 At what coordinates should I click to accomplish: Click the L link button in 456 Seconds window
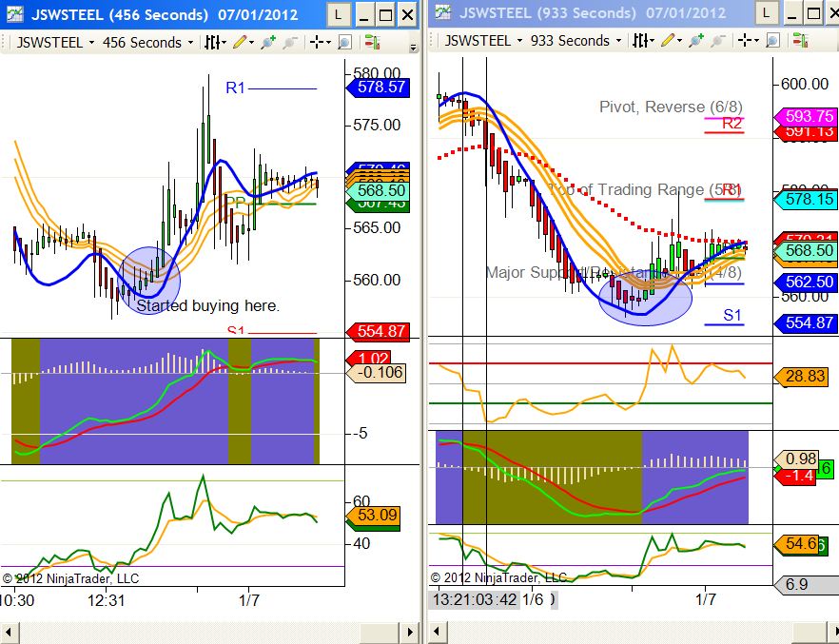339,14
